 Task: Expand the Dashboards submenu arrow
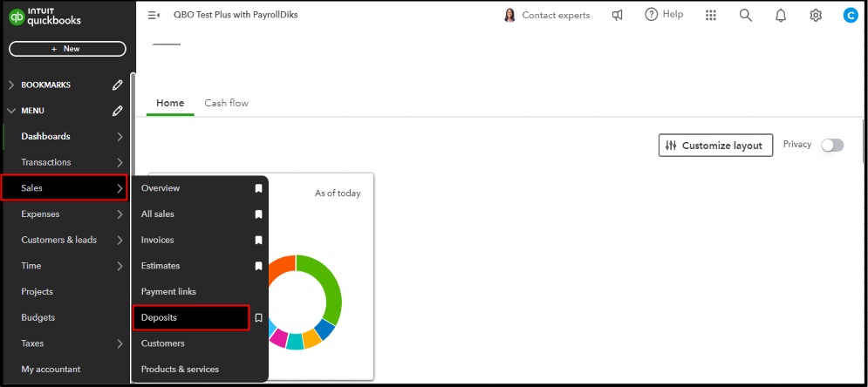point(120,137)
